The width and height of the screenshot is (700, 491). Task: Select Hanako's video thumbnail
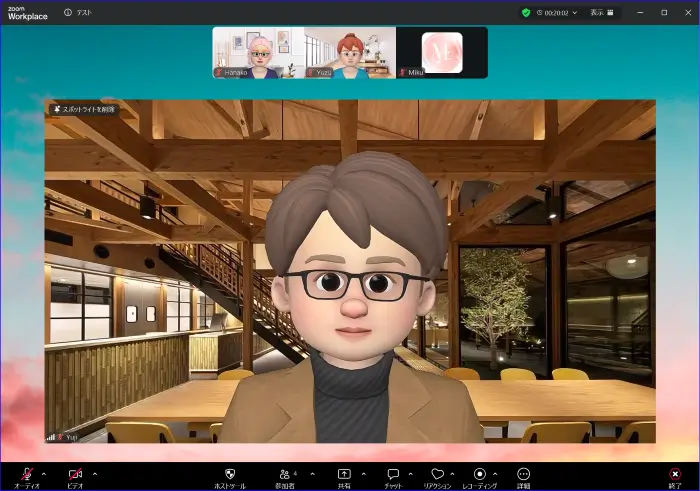pos(258,53)
